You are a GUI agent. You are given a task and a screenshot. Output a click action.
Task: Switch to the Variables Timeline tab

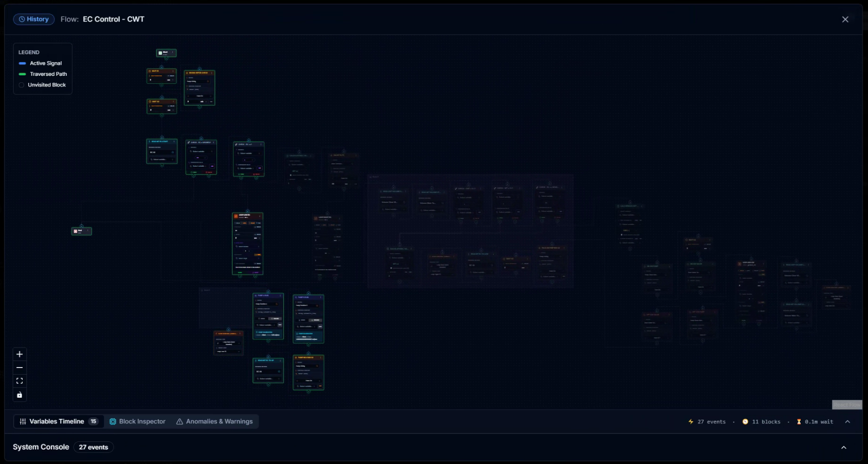pyautogui.click(x=59, y=421)
